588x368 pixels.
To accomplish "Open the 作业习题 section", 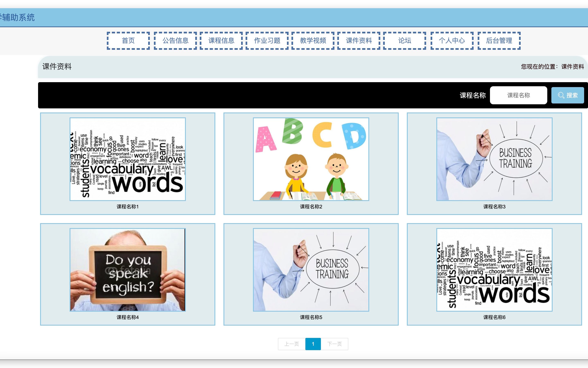I will point(267,41).
